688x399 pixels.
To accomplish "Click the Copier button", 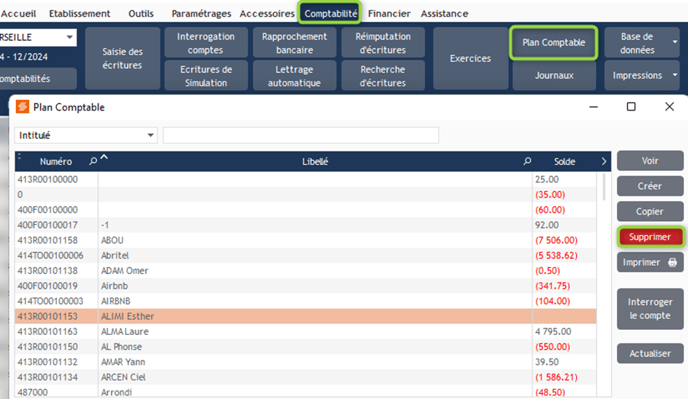I will tap(650, 212).
